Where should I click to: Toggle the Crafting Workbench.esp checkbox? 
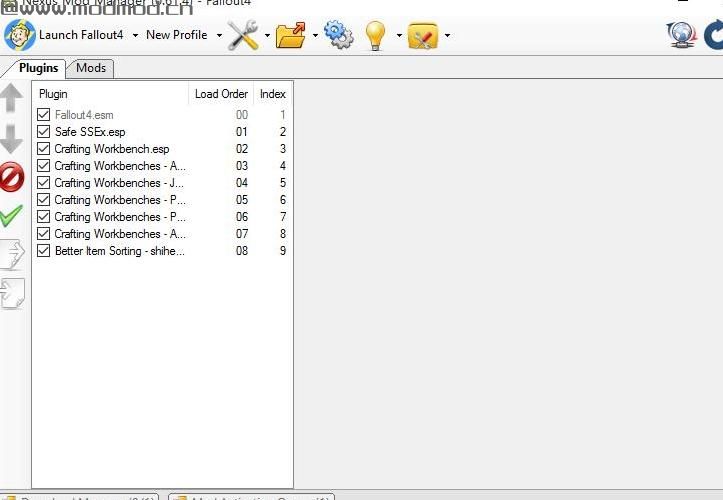click(43, 149)
